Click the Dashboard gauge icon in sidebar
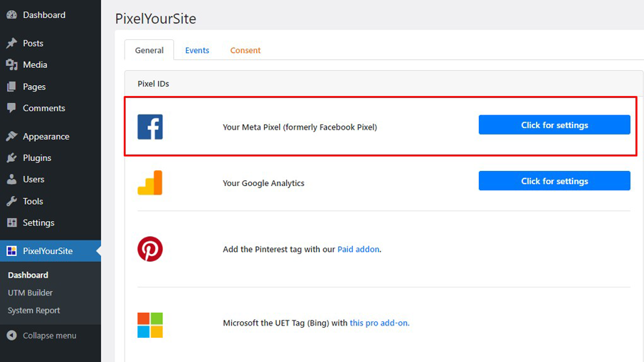Image resolution: width=644 pixels, height=362 pixels. coord(11,15)
